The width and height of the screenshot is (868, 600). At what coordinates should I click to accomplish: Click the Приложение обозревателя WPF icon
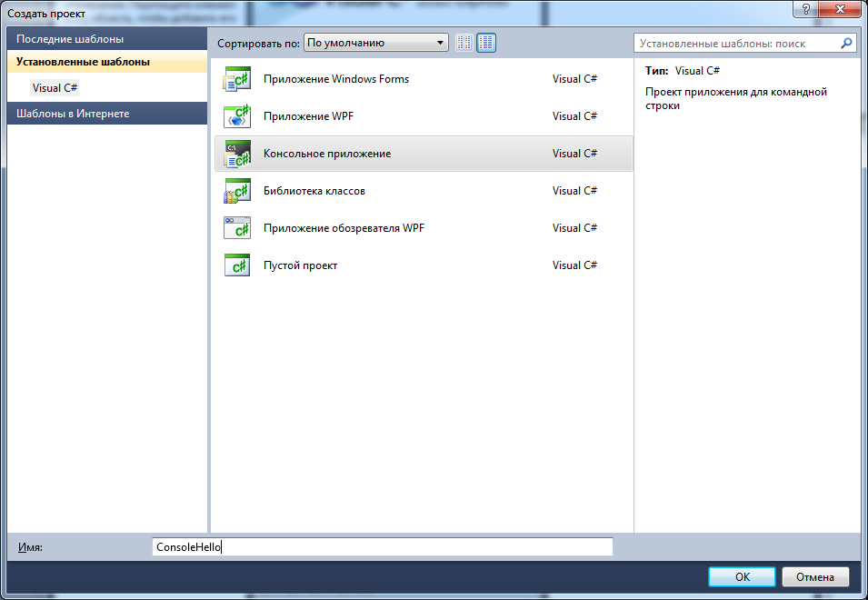point(237,228)
